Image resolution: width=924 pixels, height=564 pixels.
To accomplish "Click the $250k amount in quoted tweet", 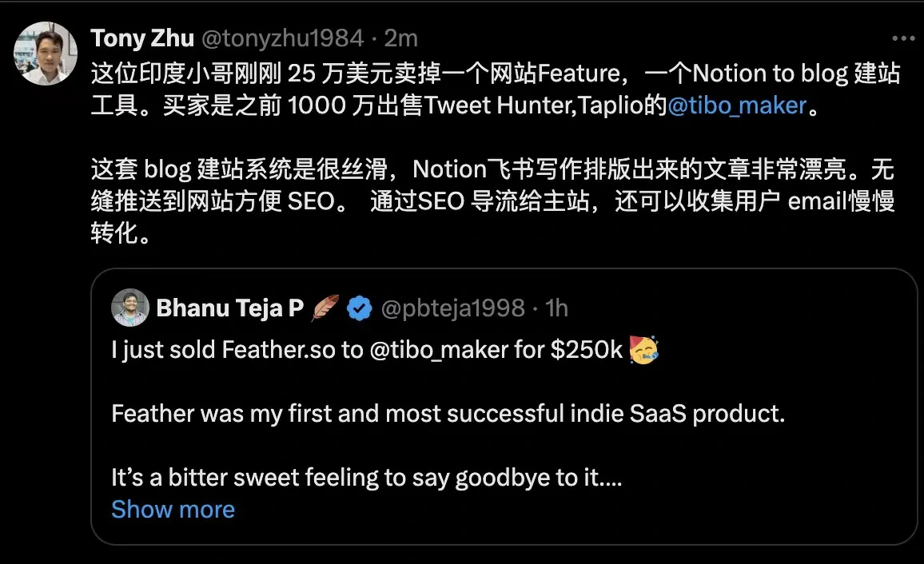I will 586,351.
